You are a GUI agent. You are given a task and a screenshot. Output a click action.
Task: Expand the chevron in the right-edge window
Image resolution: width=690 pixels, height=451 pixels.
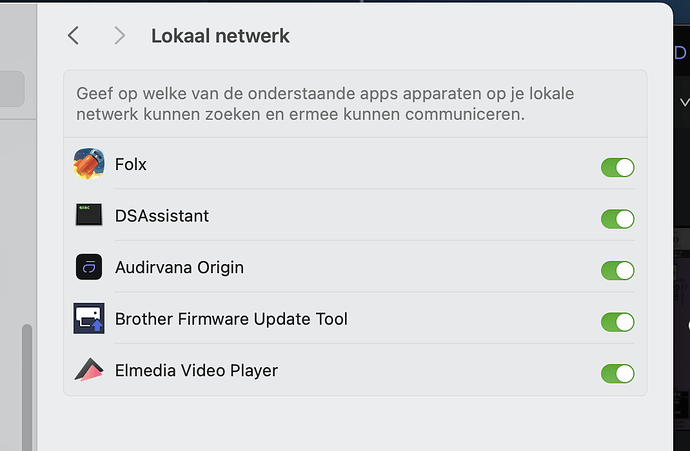pos(684,103)
